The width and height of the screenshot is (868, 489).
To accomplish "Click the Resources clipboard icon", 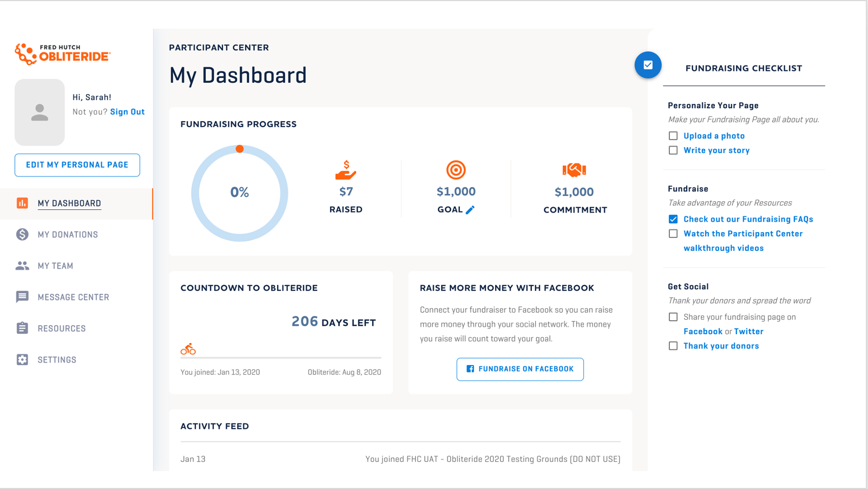I will (x=22, y=328).
